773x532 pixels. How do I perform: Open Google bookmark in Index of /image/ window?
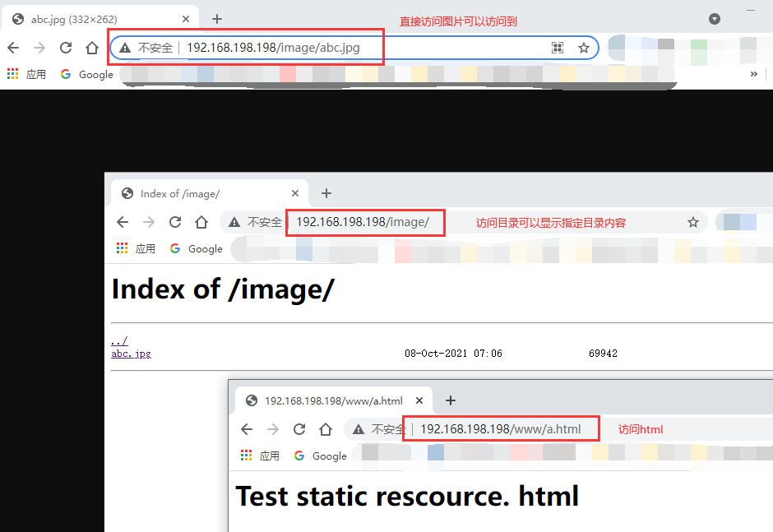[197, 248]
